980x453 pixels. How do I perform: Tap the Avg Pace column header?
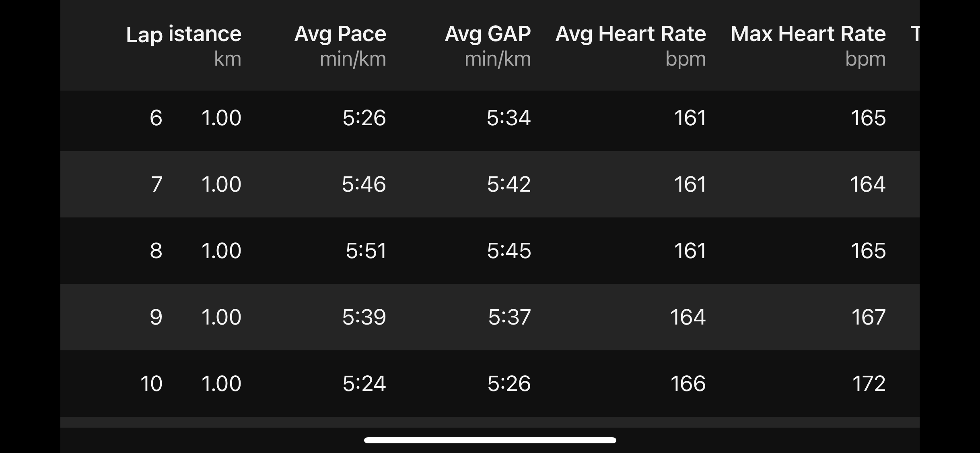[x=340, y=46]
